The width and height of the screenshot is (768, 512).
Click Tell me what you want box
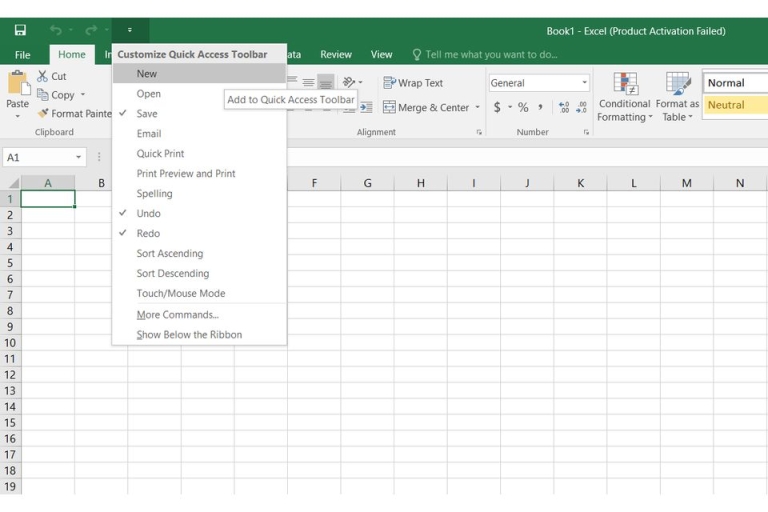(491, 54)
